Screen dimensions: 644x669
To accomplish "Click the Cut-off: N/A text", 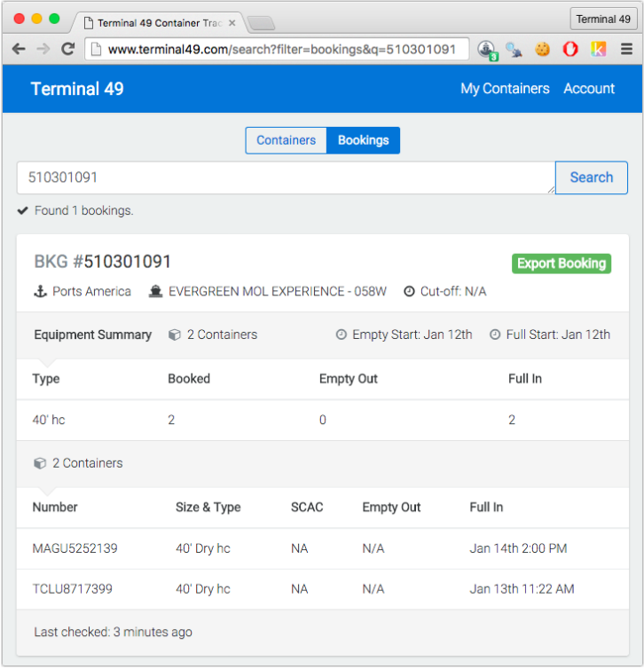I will tap(453, 291).
